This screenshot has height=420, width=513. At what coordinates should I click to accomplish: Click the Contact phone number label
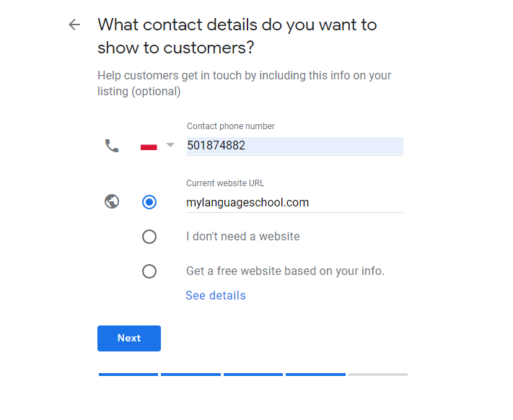231,126
